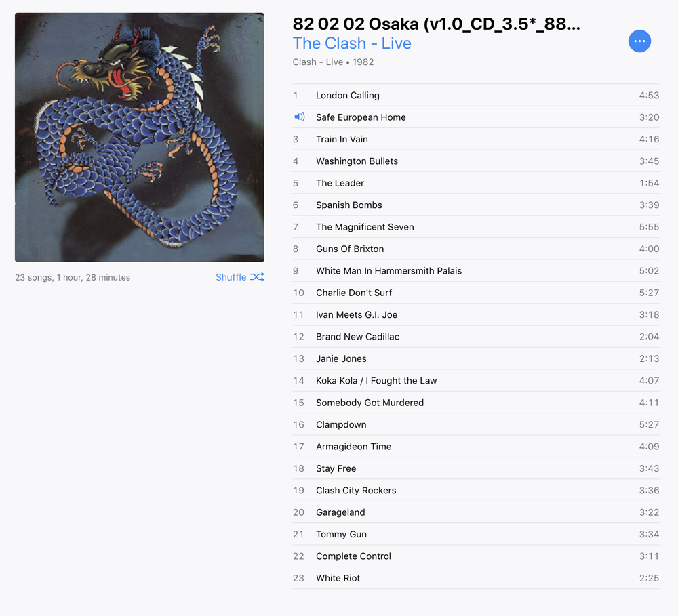
Task: Click the shuffle arrows icon
Action: click(257, 277)
